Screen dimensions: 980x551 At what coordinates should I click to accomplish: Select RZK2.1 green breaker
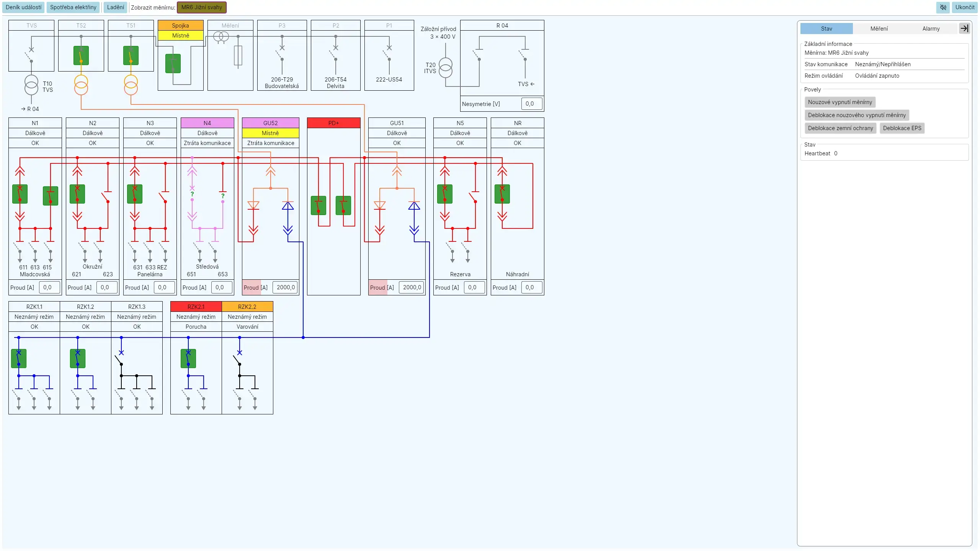coord(188,359)
